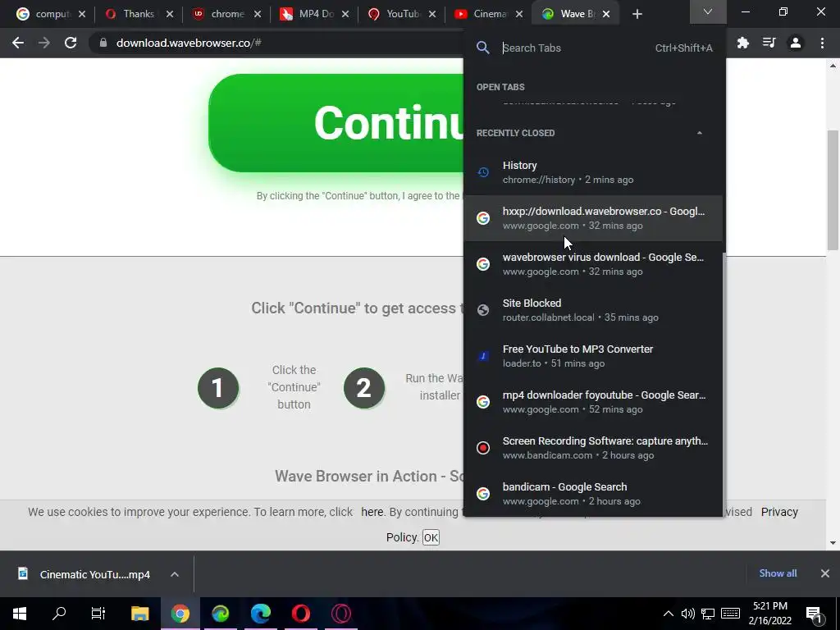Screen dimensions: 840x630
Task: Show hidden system tray icons
Action: coord(668,614)
